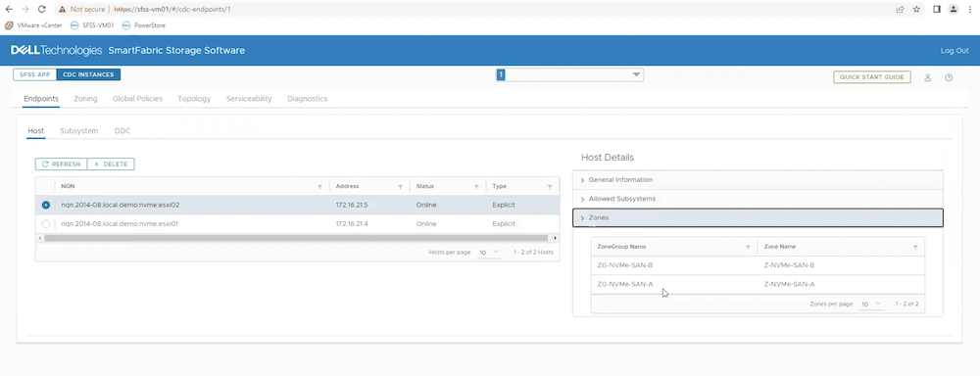The height and width of the screenshot is (376, 980).
Task: Bookmark this page with the star icon
Action: point(916,10)
